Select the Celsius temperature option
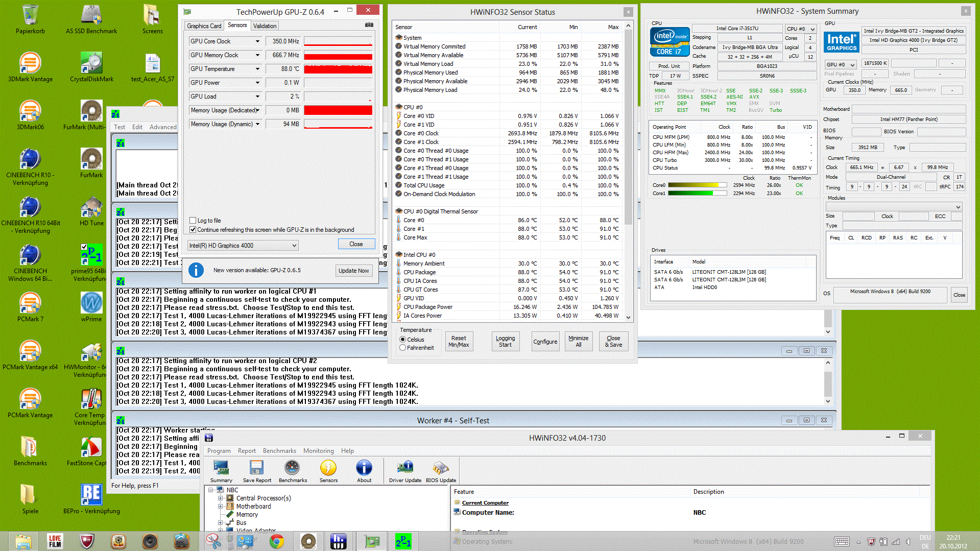Viewport: 980px width, 551px height. click(x=403, y=340)
